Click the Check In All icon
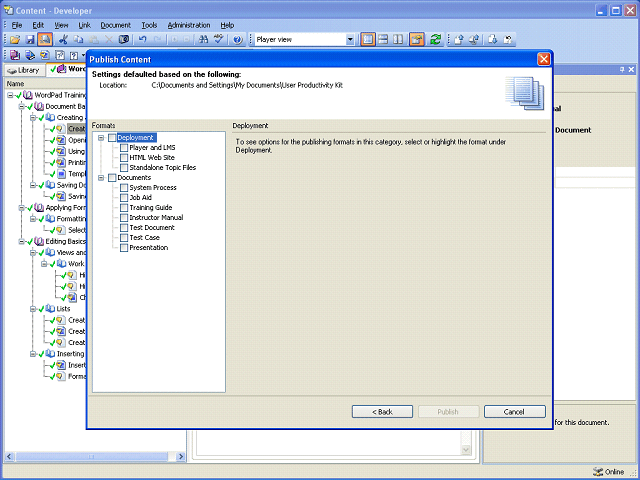640x480 pixels. [x=474, y=40]
